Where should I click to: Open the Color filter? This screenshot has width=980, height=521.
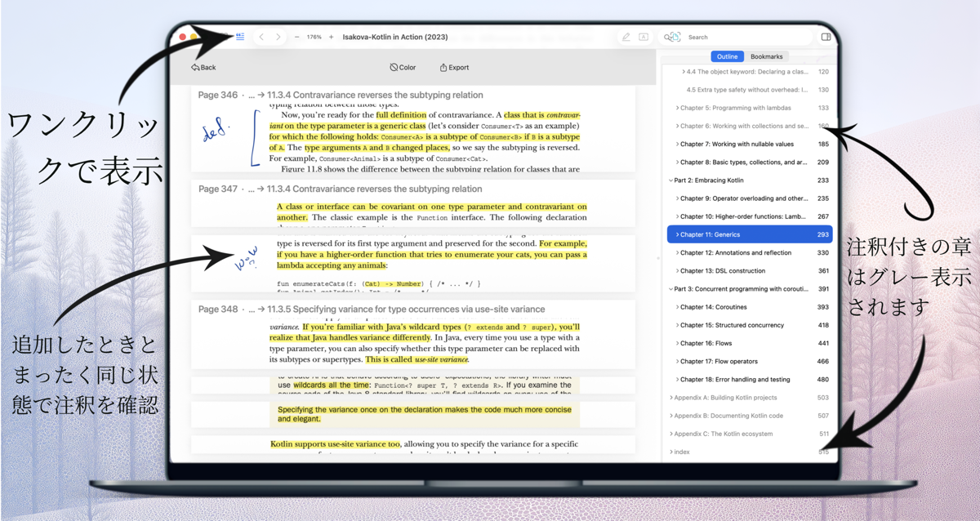point(403,68)
